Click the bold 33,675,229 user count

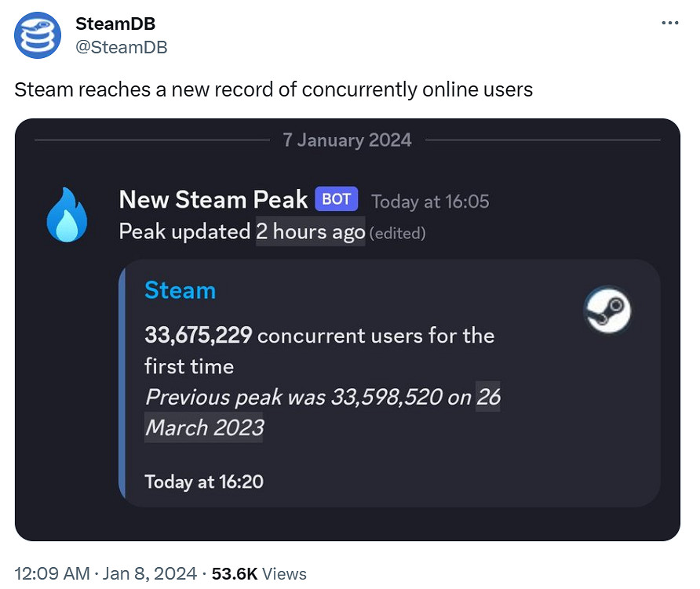(199, 336)
